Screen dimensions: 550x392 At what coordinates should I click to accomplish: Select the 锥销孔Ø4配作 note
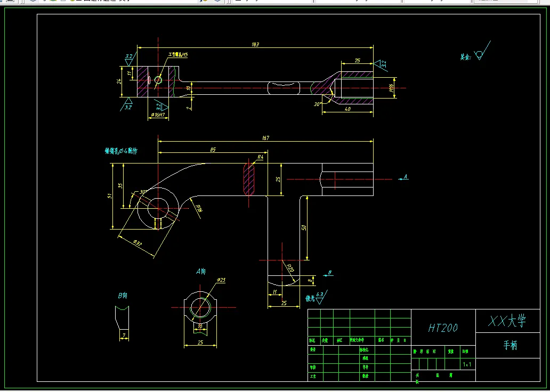pos(121,151)
